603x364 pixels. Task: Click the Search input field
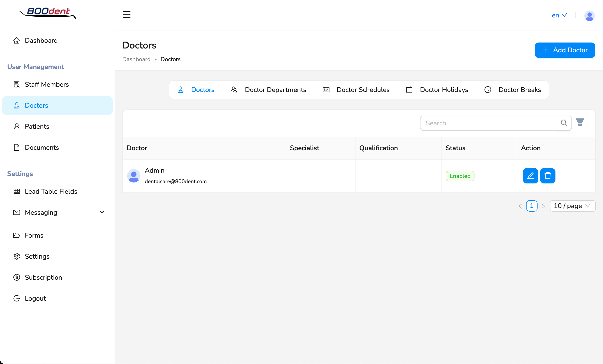(x=488, y=123)
